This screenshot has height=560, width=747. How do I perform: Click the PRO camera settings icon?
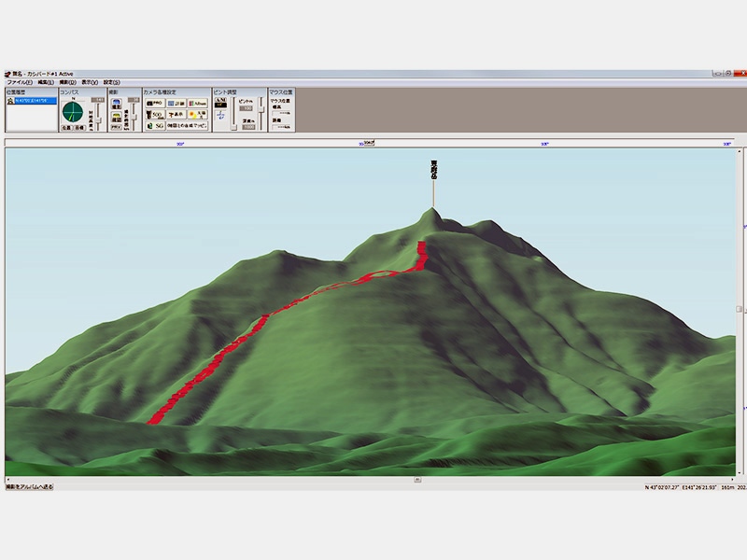[154, 103]
